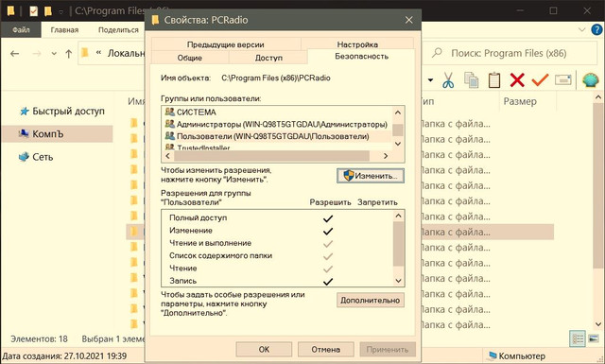Open recent locations dropdown next to forward arrow

pos(54,54)
